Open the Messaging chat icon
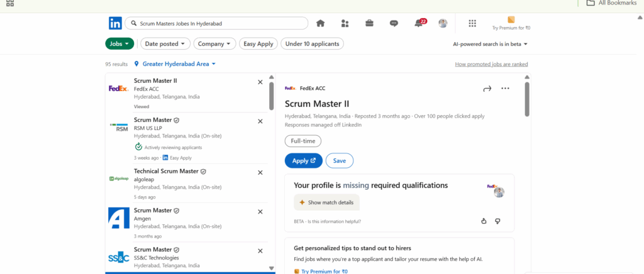Viewport: 644px width, 274px height. coord(394,23)
